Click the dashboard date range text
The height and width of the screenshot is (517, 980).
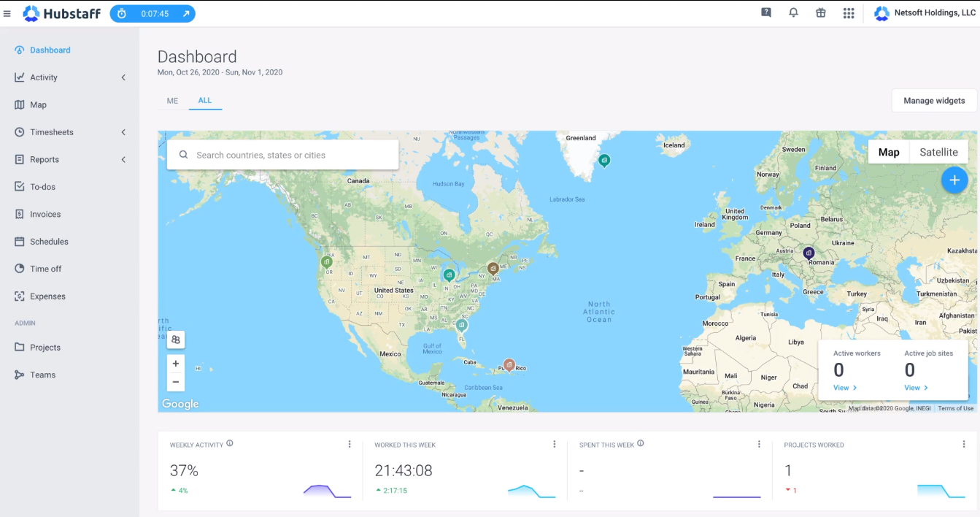[220, 72]
